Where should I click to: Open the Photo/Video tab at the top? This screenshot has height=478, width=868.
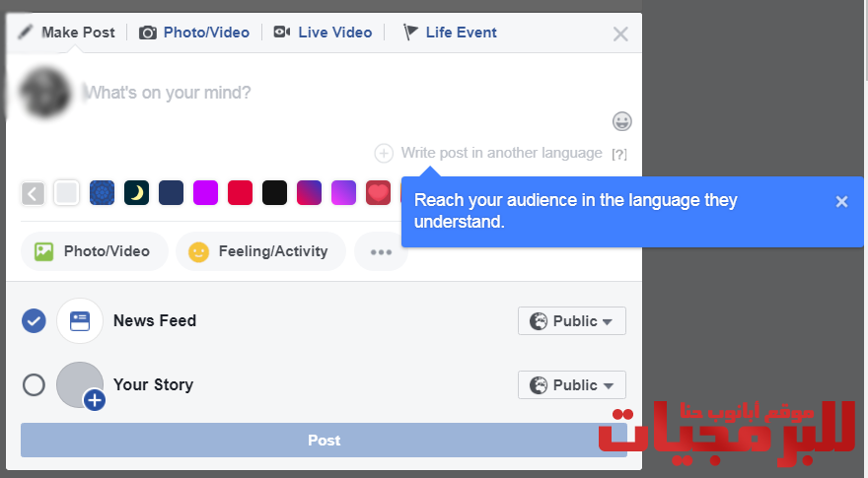(x=194, y=33)
